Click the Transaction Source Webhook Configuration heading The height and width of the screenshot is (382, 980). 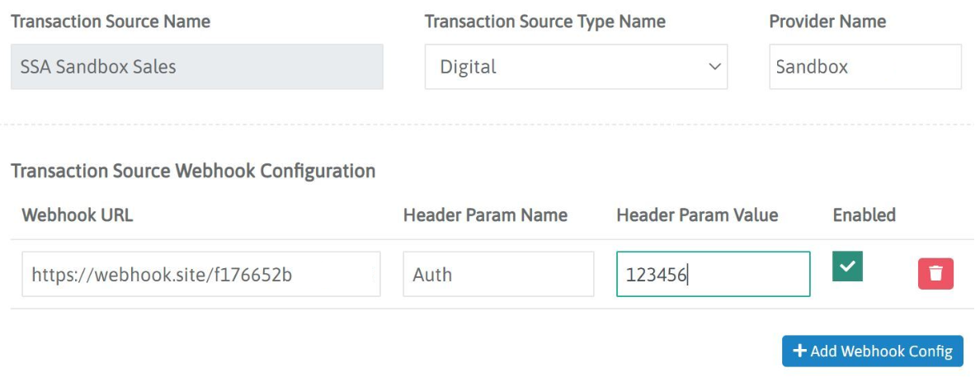(x=193, y=171)
